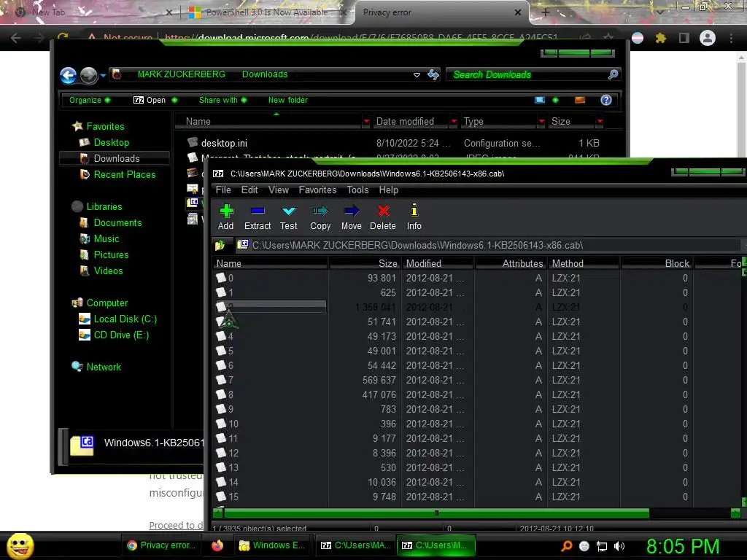Image resolution: width=747 pixels, height=560 pixels.
Task: Select CD Drive (E:) in sidebar
Action: click(x=121, y=335)
